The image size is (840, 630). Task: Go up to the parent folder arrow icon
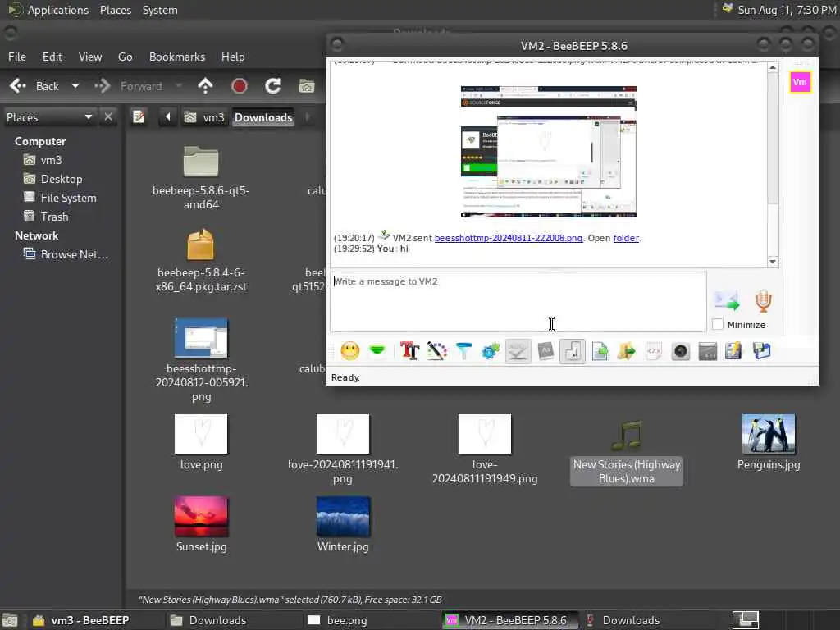tap(205, 86)
